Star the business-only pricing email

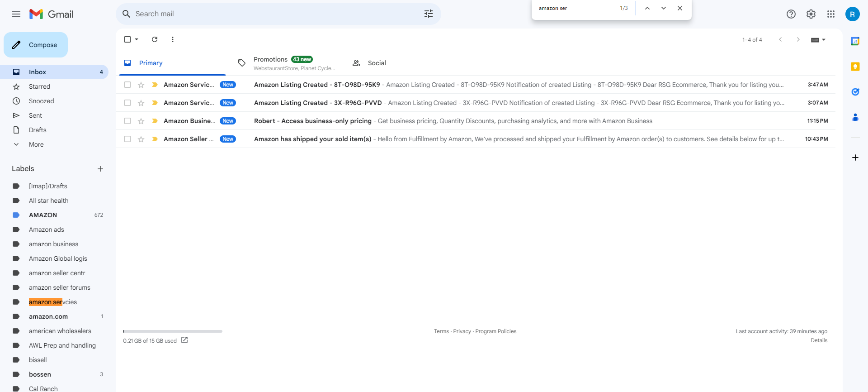coord(141,121)
